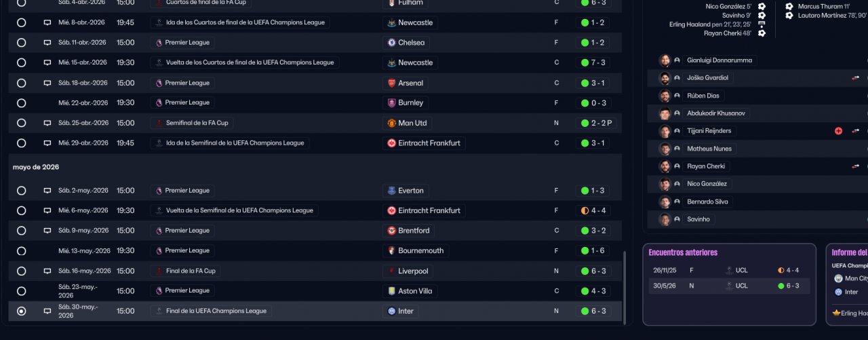The width and height of the screenshot is (868, 340).
Task: Click Arsenal club badge icon
Action: [x=391, y=83]
